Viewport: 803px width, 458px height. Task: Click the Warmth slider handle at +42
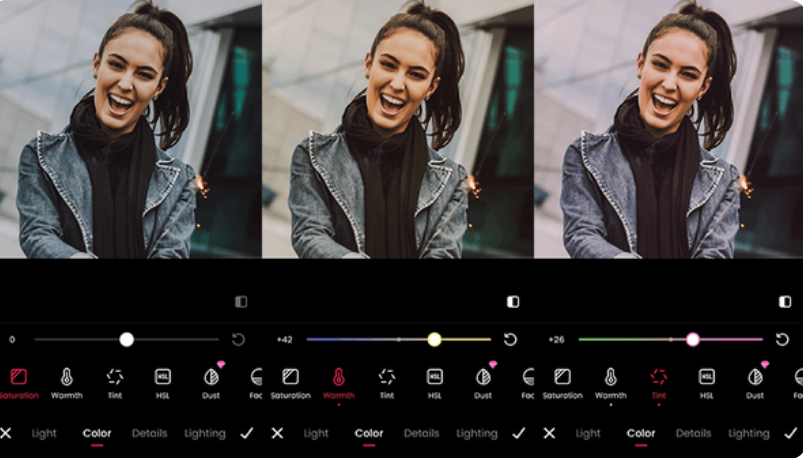point(434,340)
